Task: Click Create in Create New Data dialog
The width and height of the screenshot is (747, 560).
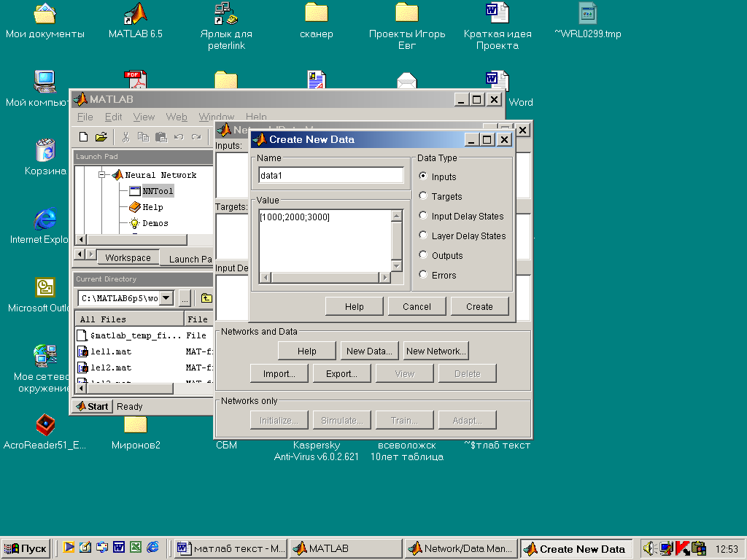Action: pyautogui.click(x=479, y=307)
